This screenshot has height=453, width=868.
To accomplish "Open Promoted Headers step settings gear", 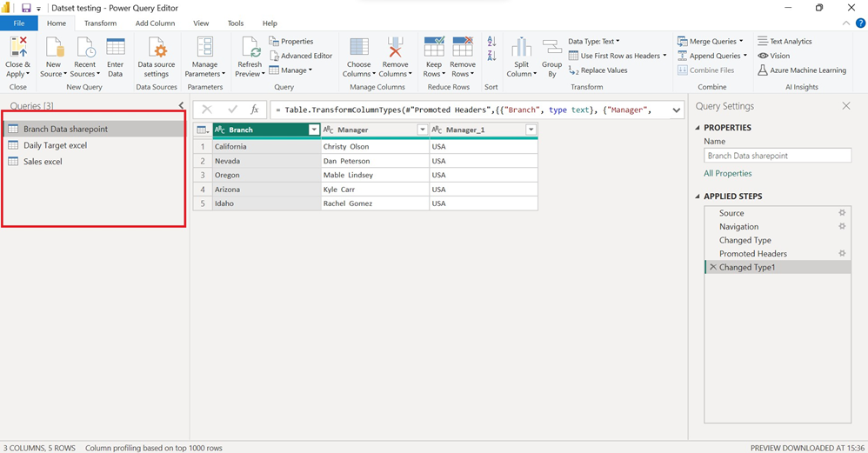I will (x=842, y=253).
